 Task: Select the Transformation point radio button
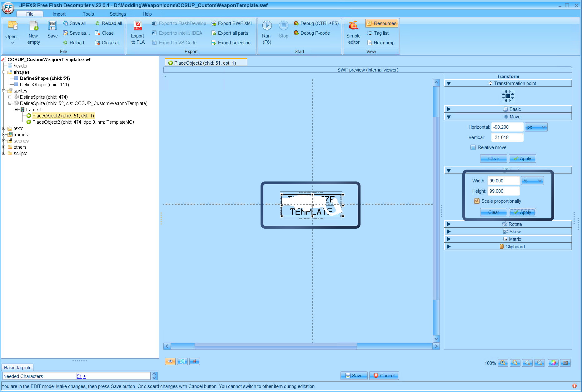click(490, 83)
